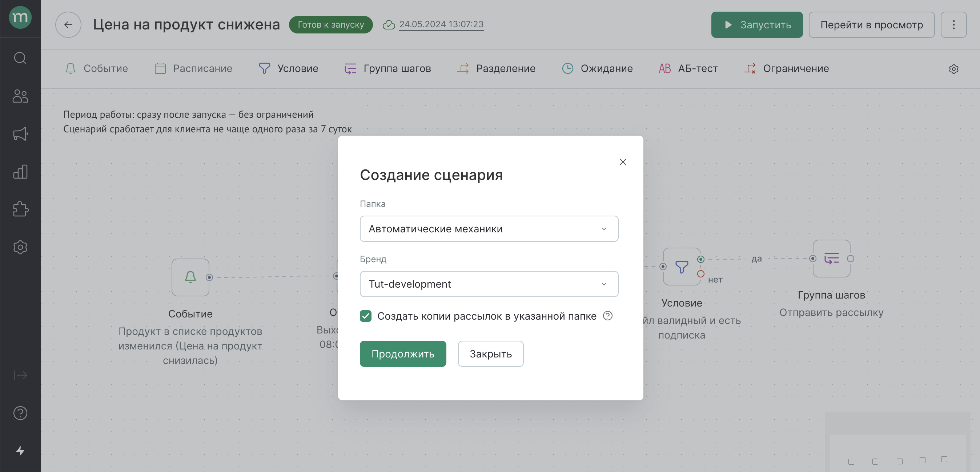Expand the sidebar using the arrow icon
980x472 pixels.
pos(20,375)
